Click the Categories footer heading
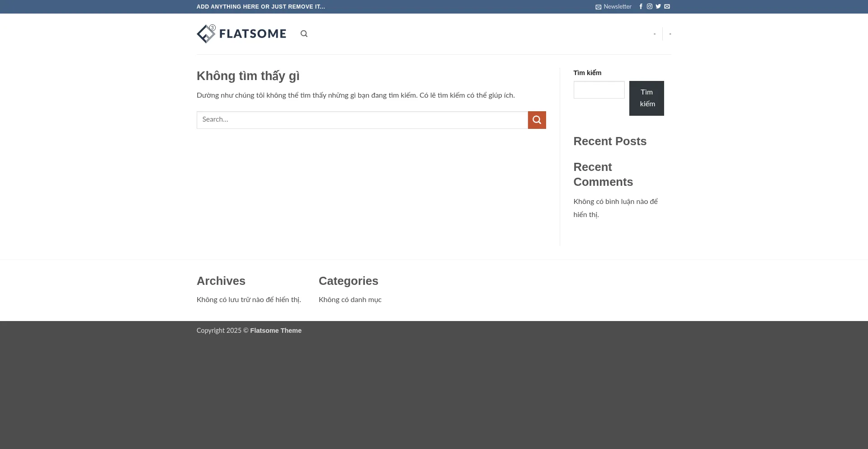 coord(348,281)
